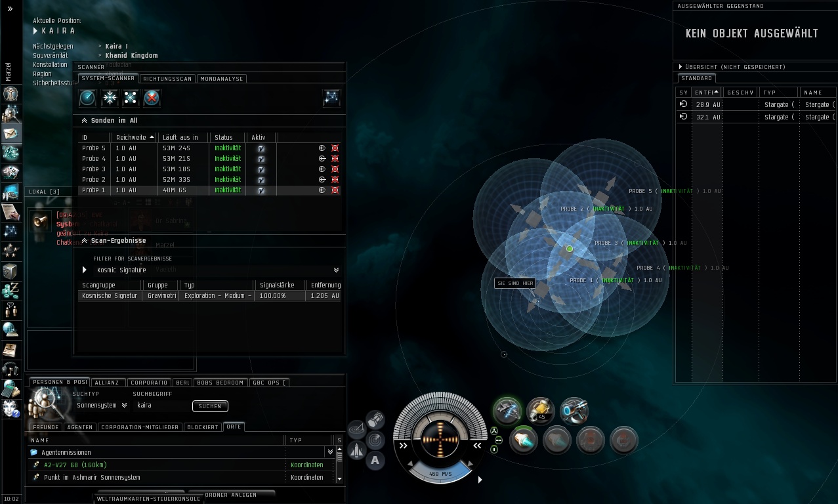Open the Bobs Bedroom chat tab

220,383
